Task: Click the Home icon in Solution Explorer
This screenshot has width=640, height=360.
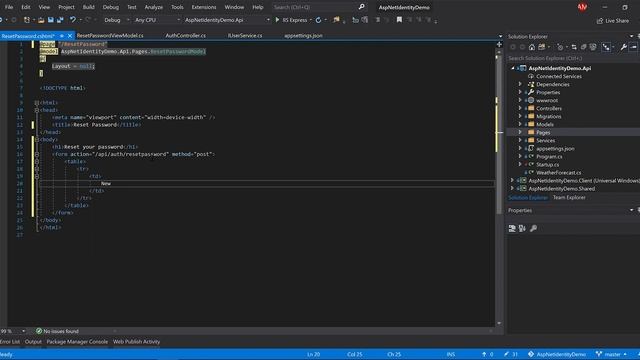Action: pyautogui.click(x=531, y=47)
